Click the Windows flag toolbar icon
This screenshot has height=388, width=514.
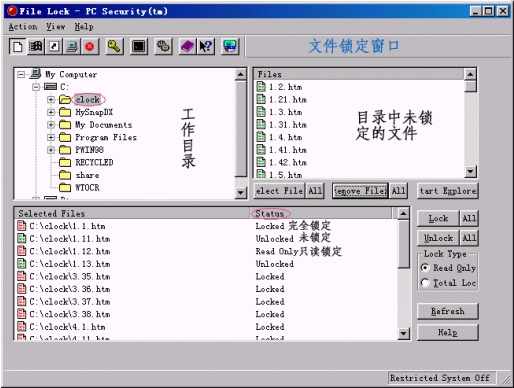pyautogui.click(x=35, y=47)
